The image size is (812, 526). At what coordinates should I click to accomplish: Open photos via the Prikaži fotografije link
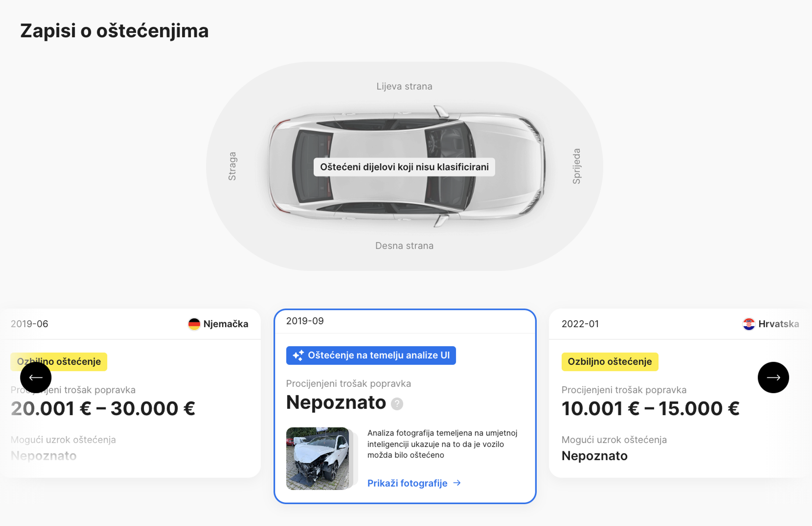pos(407,483)
